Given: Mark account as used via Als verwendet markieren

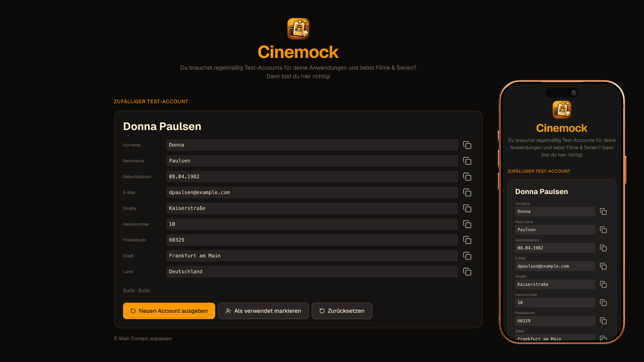Looking at the screenshot, I should (x=263, y=311).
